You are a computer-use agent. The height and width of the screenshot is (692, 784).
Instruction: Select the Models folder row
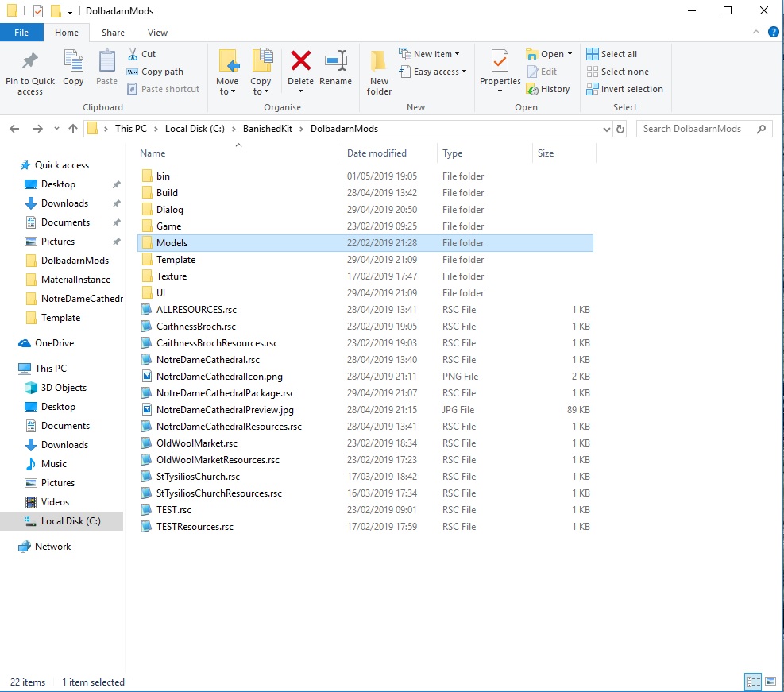(365, 243)
